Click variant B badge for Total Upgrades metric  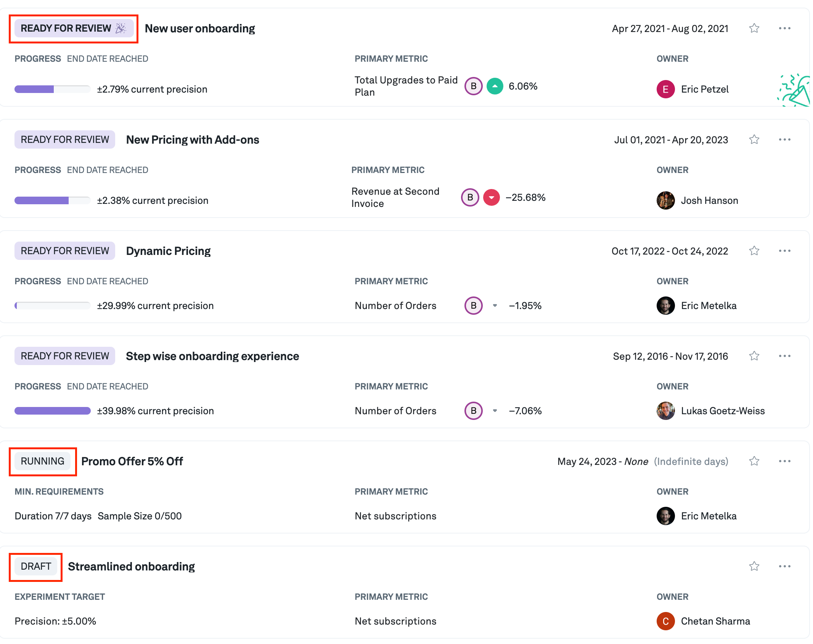[473, 87]
